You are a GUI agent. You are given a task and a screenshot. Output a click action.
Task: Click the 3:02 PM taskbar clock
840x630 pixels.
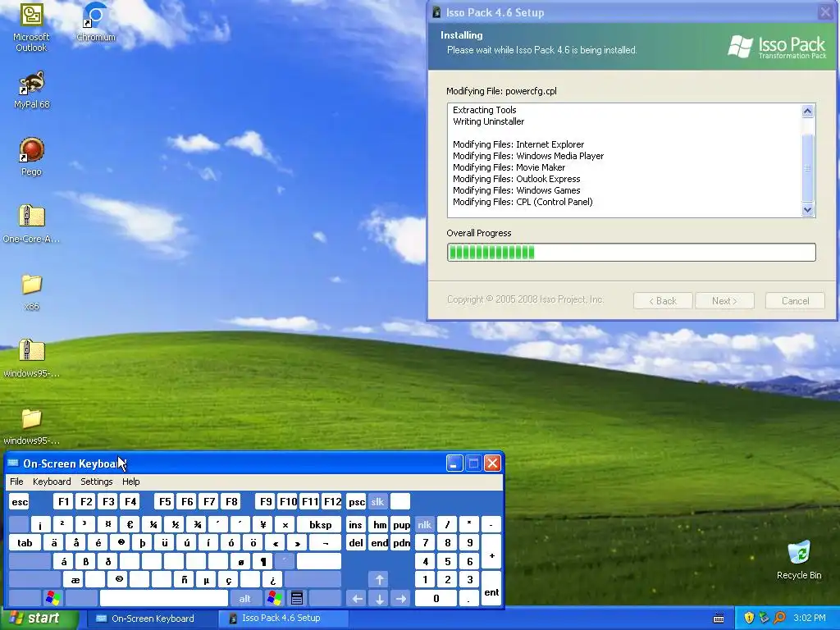click(809, 619)
